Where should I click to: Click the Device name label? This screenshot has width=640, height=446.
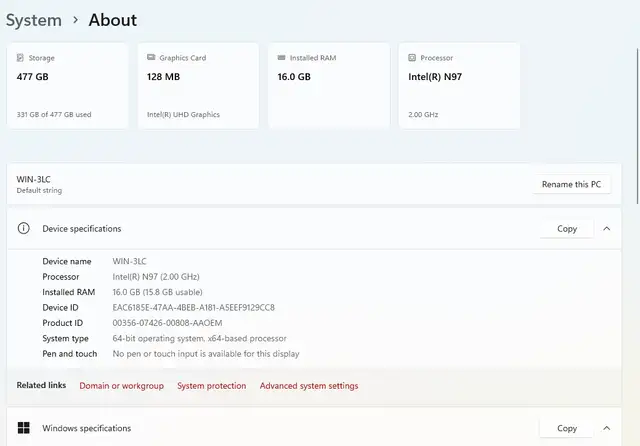[x=67, y=261]
